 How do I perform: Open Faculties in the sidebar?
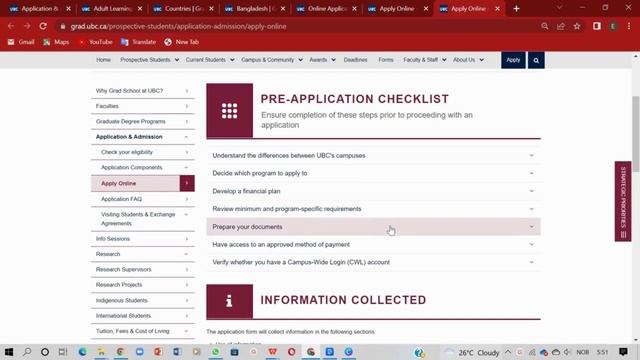coord(142,106)
